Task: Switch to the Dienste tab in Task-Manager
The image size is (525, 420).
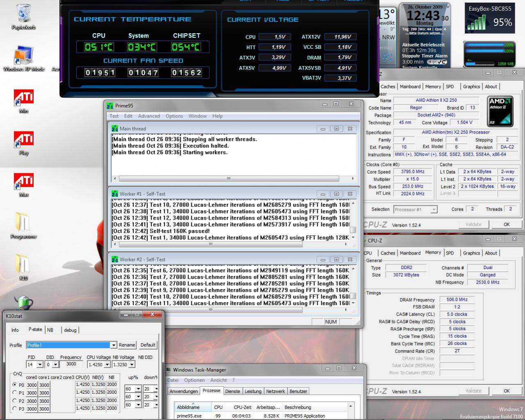Action: coord(233,391)
